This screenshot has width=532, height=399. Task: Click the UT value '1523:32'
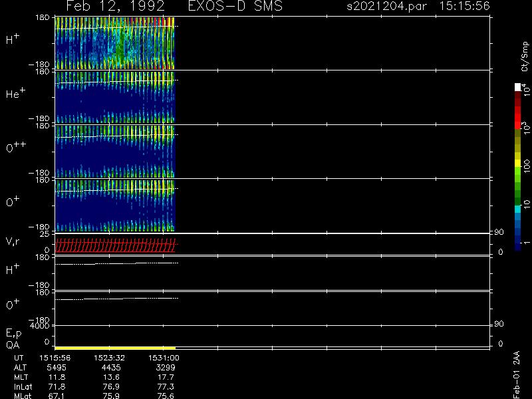(x=109, y=358)
